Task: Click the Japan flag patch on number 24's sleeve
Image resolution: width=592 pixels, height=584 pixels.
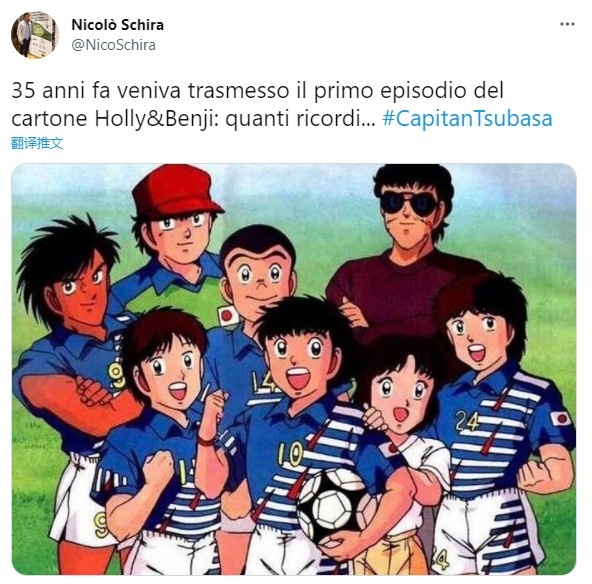Action: pos(560,419)
